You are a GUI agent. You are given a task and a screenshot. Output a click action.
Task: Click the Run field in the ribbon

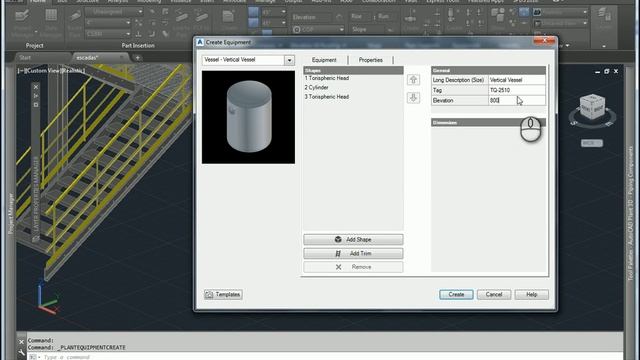click(x=386, y=17)
